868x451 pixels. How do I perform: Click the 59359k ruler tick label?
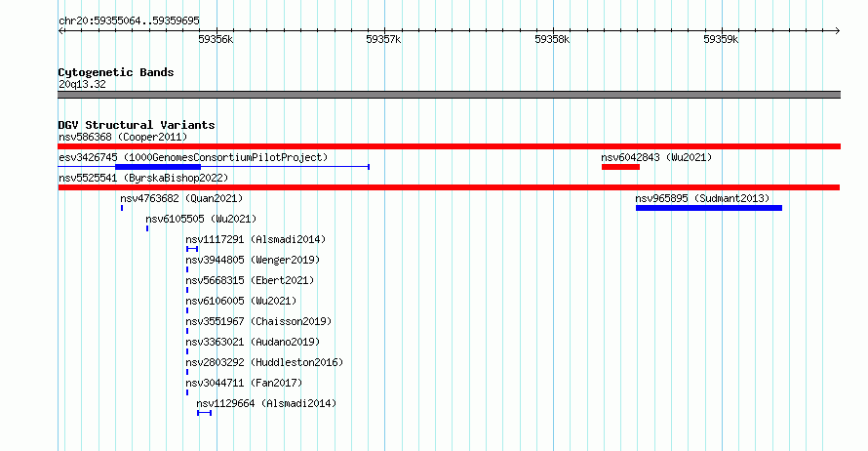tap(721, 39)
